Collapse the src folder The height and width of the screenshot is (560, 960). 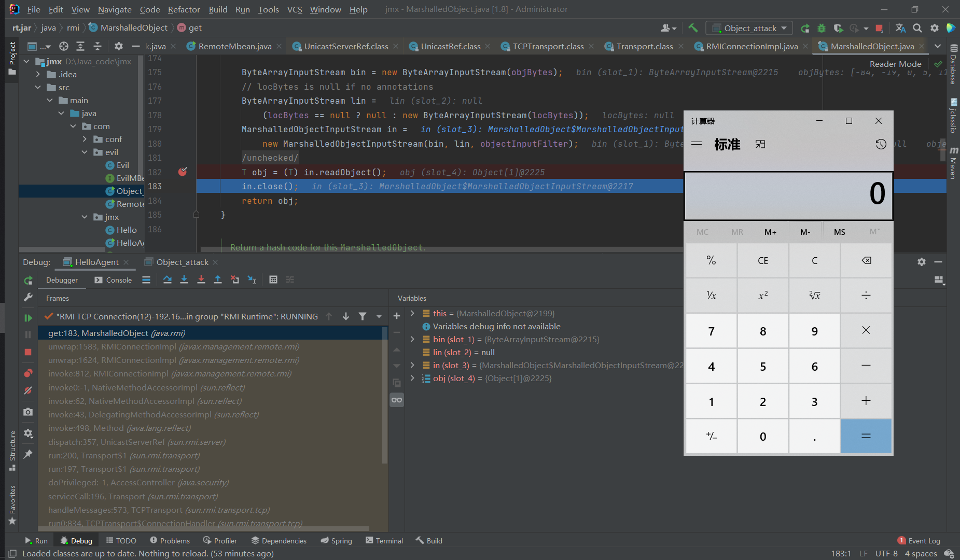(38, 87)
